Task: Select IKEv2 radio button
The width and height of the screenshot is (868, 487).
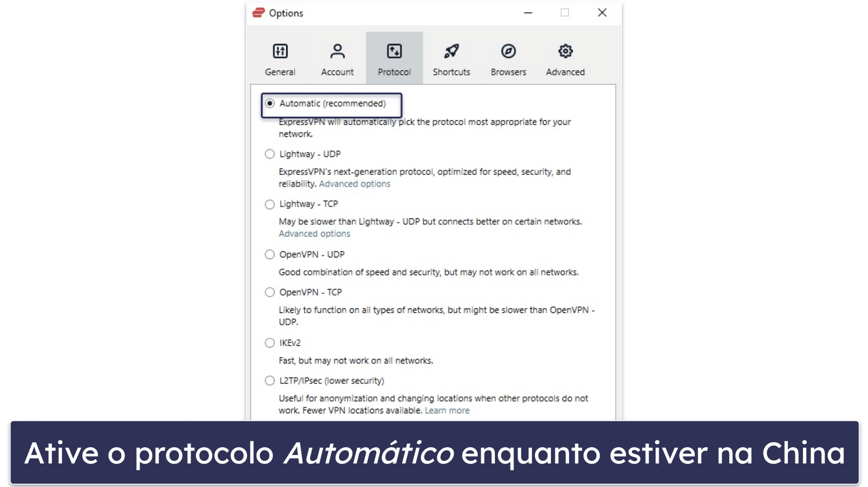Action: [x=270, y=343]
